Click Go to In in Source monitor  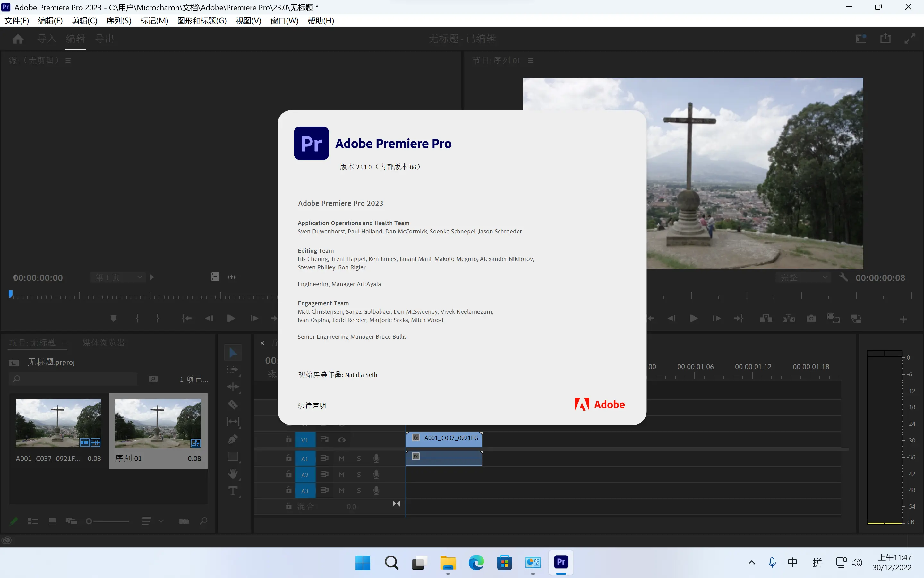tap(187, 319)
